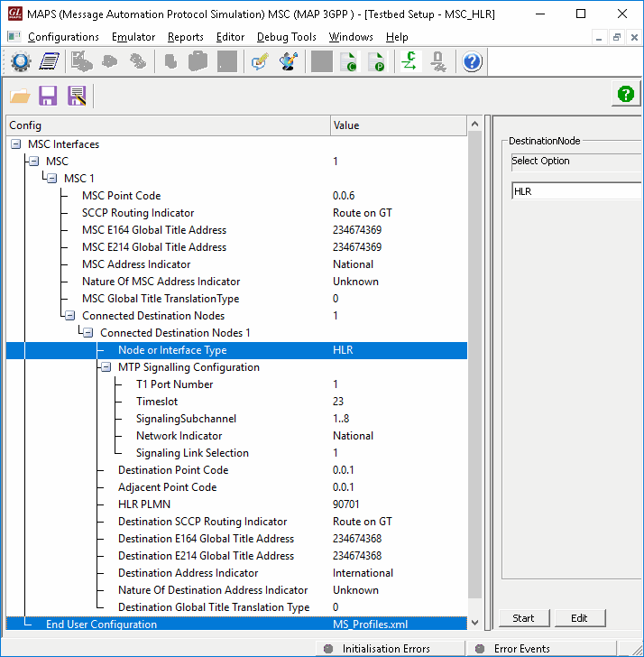Click MS_Profiles.xml value
Image resolution: width=644 pixels, height=657 pixels.
tap(370, 625)
